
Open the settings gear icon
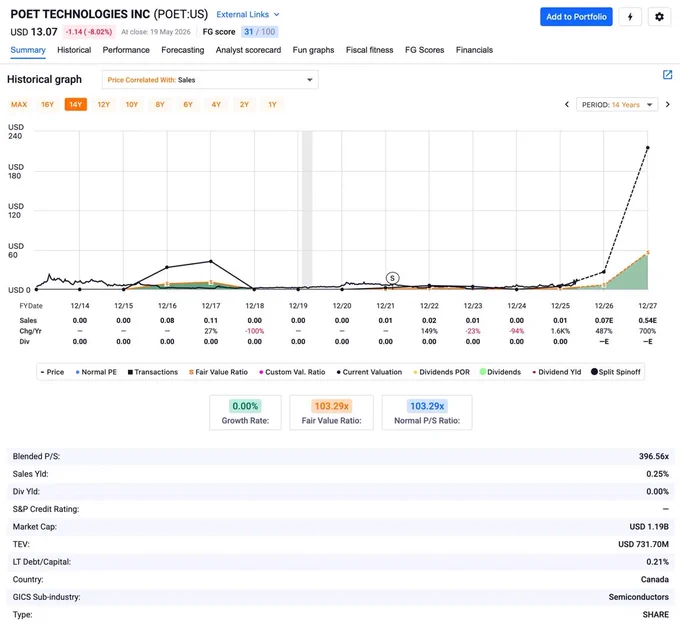pyautogui.click(x=659, y=17)
